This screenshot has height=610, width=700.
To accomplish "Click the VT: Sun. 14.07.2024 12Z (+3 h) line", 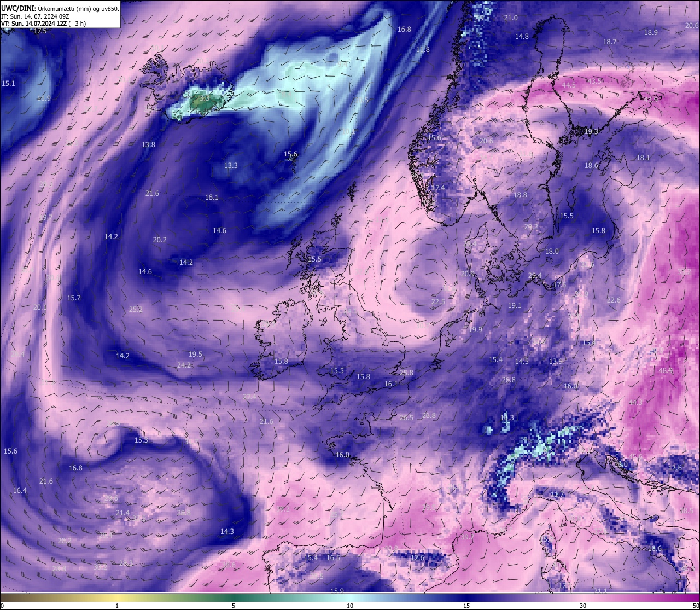I will [x=44, y=24].
